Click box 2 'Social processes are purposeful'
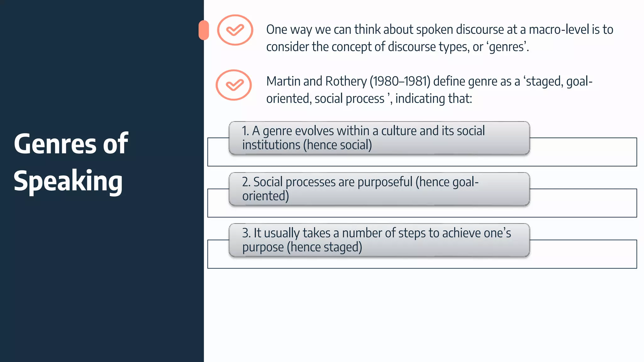This screenshot has width=644, height=362. coord(379,189)
